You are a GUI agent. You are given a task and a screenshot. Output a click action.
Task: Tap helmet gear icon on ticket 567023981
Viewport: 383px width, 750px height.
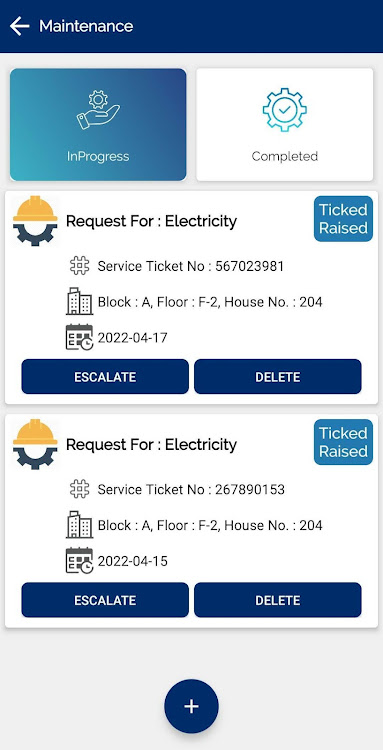[x=35, y=221]
